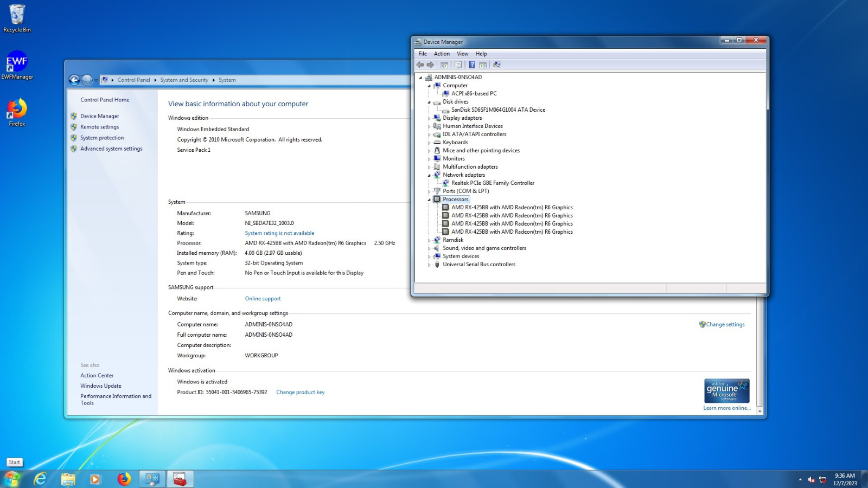The image size is (868, 488).
Task: Open the View menu in Device Manager
Action: tap(462, 54)
